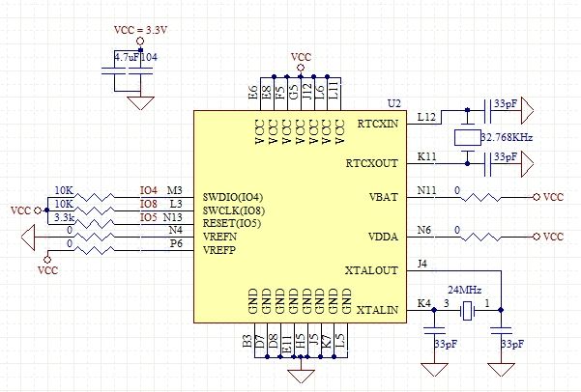581x392 pixels.
Task: Click the yellow U2 chip body
Action: click(300, 216)
